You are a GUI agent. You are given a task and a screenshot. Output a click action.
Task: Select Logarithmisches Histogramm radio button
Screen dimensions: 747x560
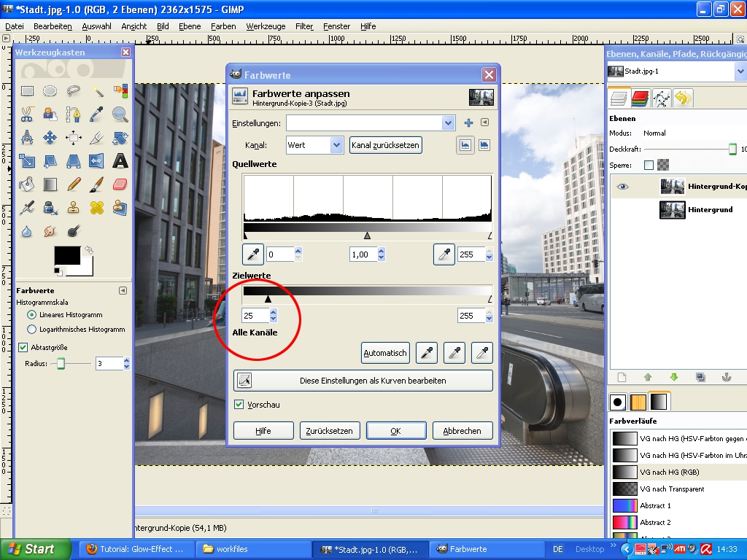pyautogui.click(x=31, y=329)
